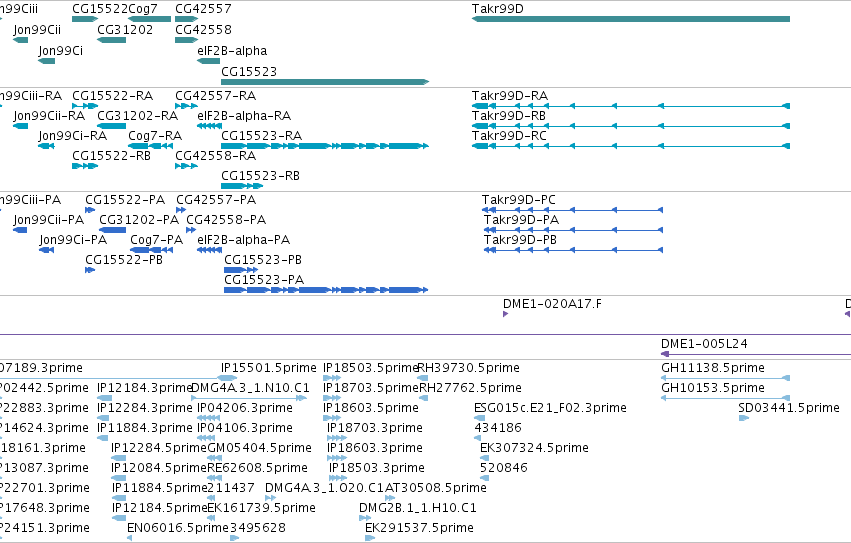This screenshot has width=851, height=543.
Task: Select the CG42558 gene feature
Action: 186,40
